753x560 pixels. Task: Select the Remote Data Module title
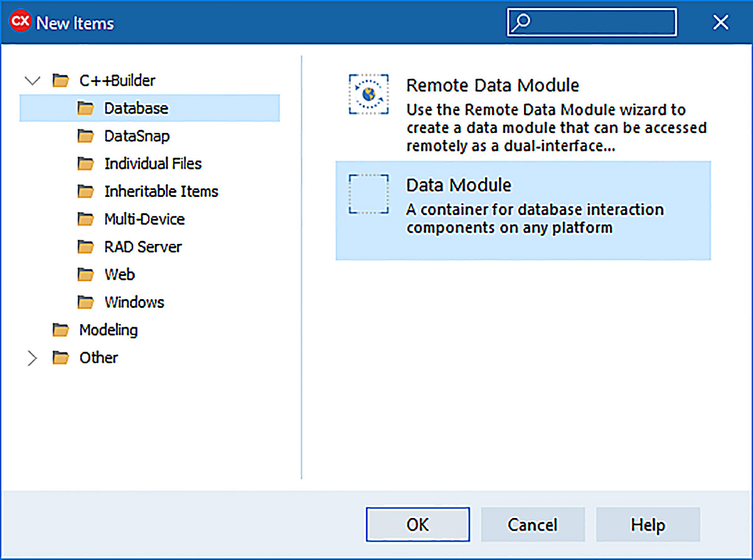493,85
